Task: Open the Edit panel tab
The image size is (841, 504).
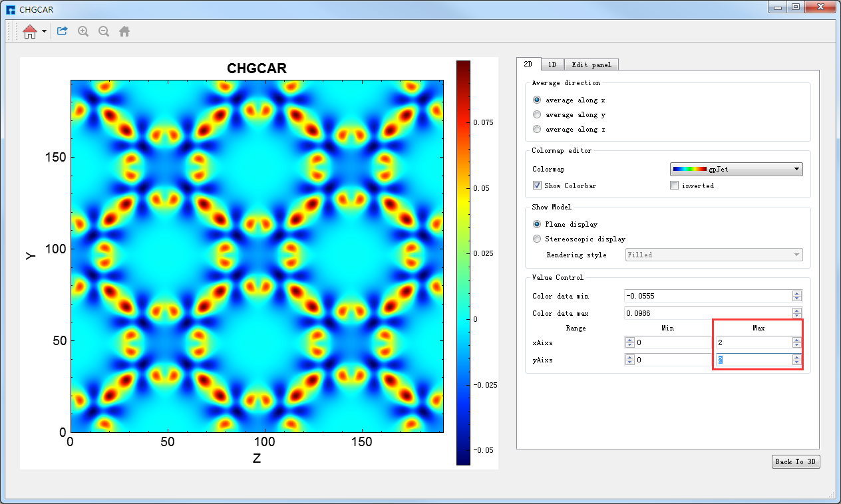Action: [x=591, y=64]
